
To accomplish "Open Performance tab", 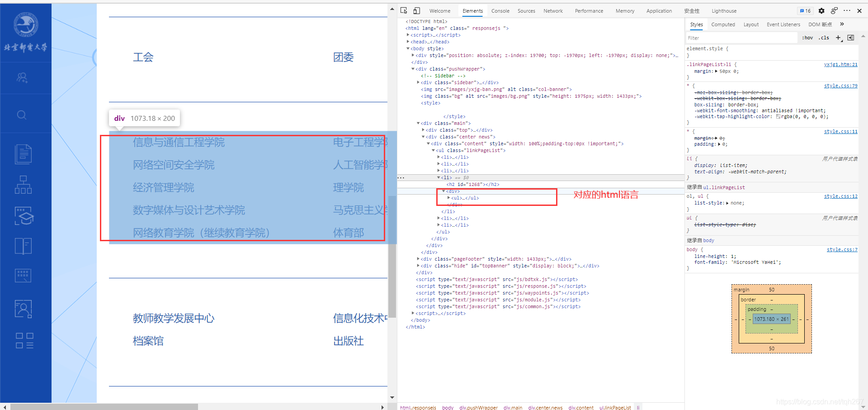I will 589,11.
